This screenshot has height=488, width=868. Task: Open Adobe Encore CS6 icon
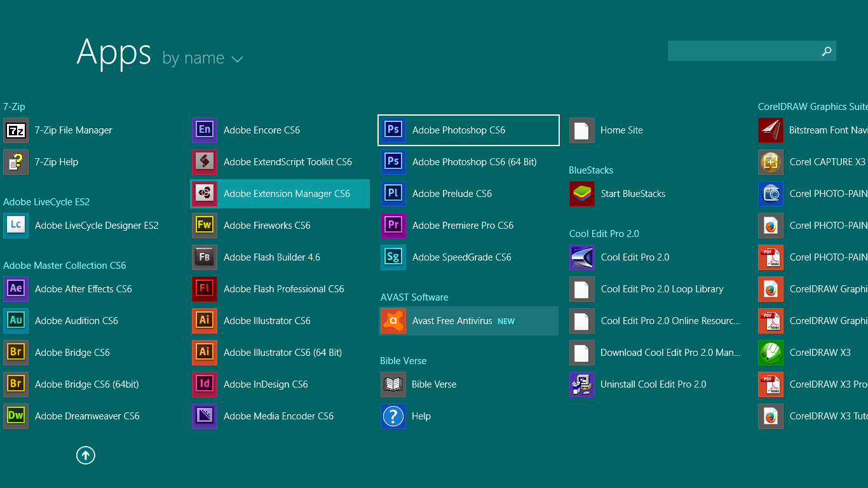coord(205,130)
